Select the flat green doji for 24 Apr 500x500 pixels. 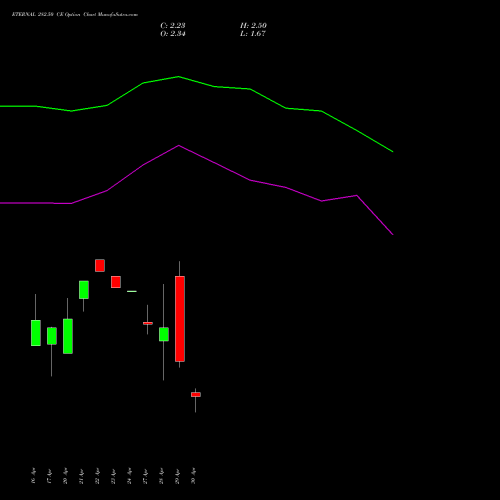132,291
